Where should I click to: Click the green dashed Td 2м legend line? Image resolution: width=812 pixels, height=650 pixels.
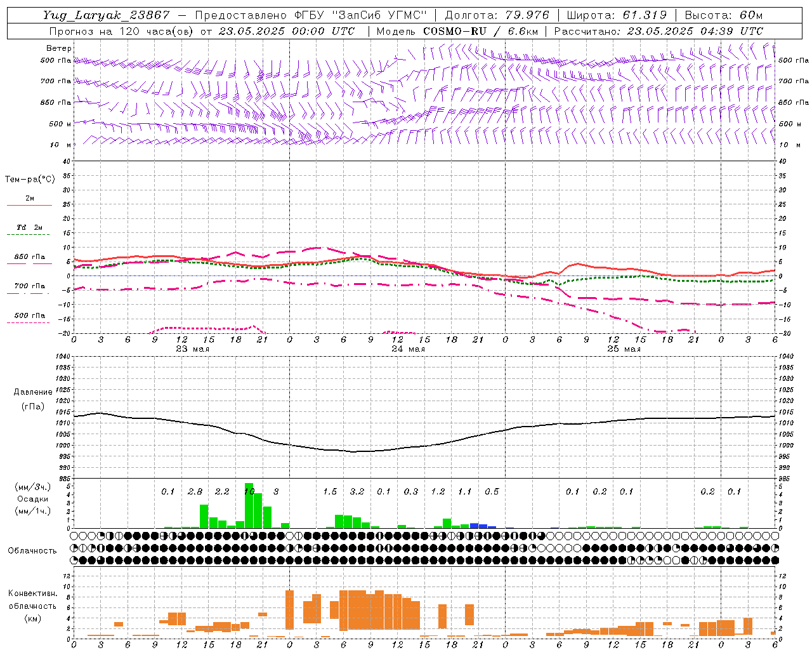[29, 235]
